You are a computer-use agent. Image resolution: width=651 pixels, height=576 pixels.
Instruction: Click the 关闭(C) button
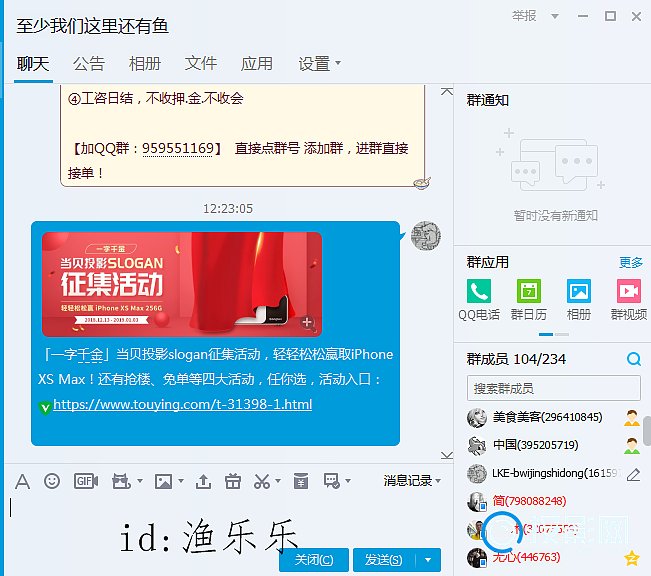[x=314, y=560]
